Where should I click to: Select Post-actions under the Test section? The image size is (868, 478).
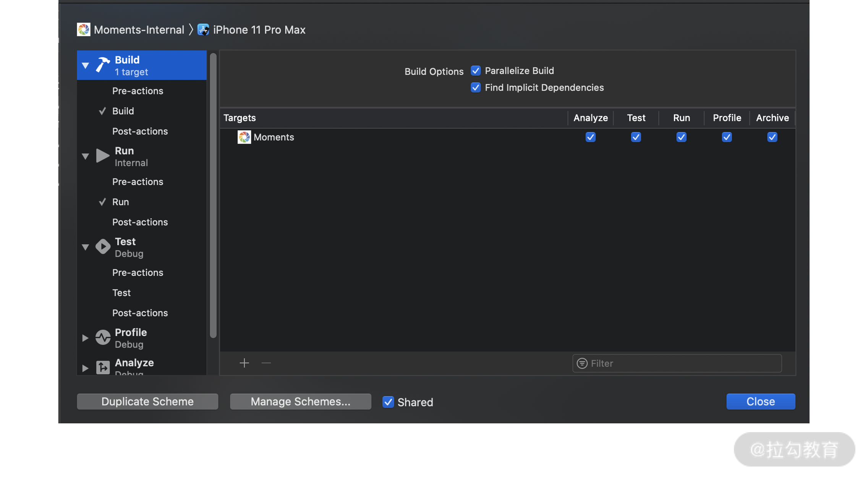pyautogui.click(x=140, y=313)
